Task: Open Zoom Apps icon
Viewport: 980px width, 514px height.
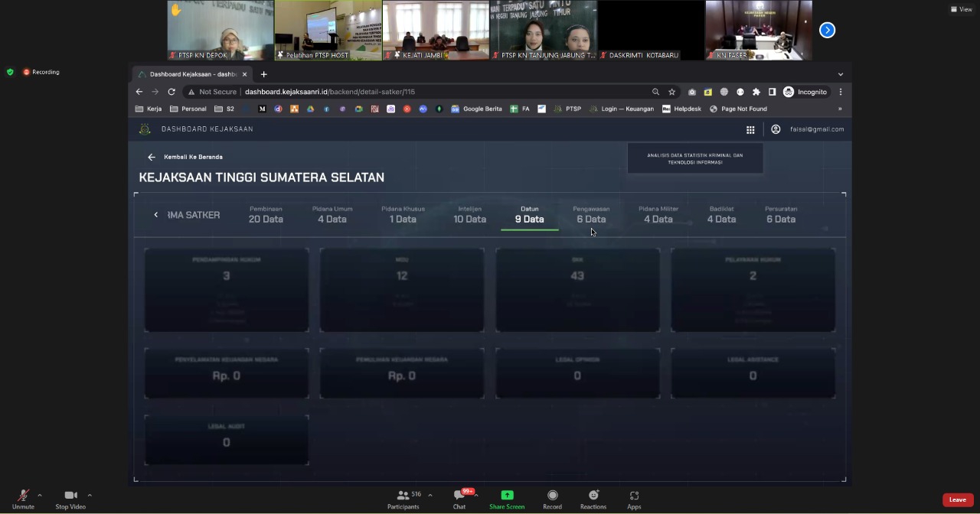Action: tap(634, 496)
